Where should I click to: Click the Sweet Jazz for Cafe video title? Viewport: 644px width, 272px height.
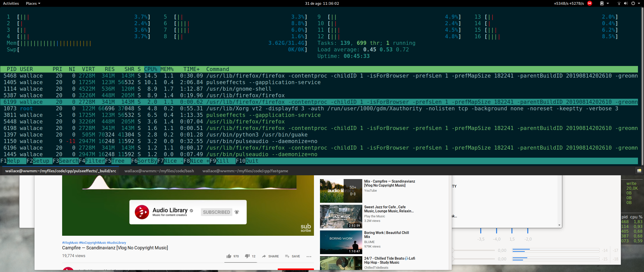point(389,209)
